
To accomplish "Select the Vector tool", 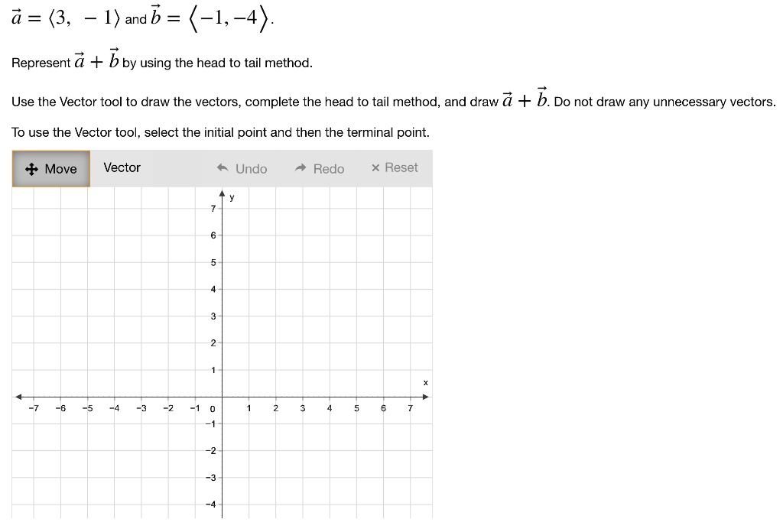I will pyautogui.click(x=122, y=167).
